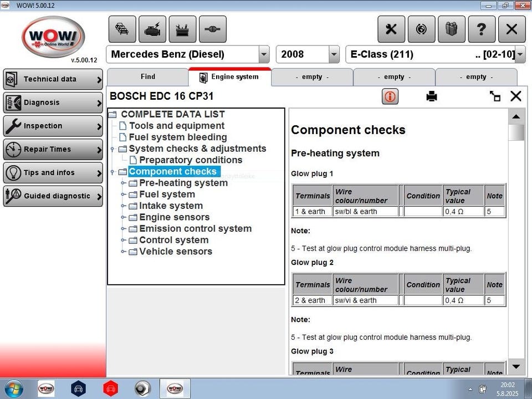This screenshot has width=532, height=399.
Task: Open the Technical data menu
Action: 53,79
